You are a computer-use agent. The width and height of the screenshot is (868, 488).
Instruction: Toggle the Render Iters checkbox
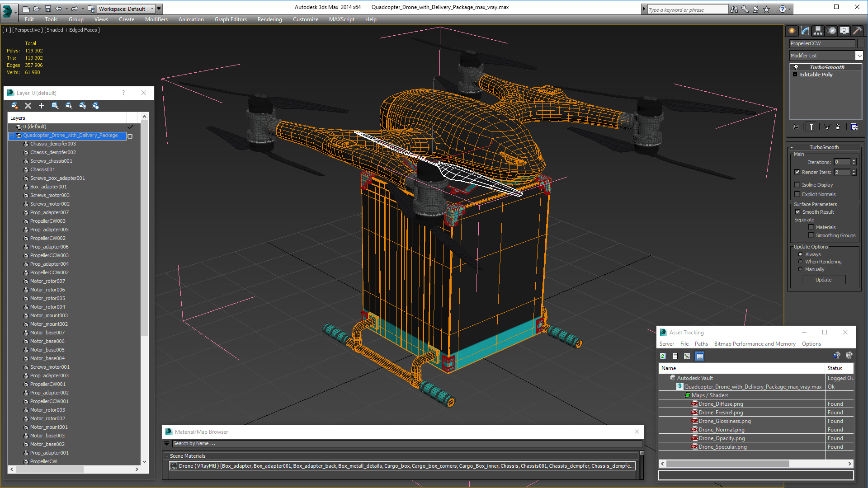(x=797, y=172)
